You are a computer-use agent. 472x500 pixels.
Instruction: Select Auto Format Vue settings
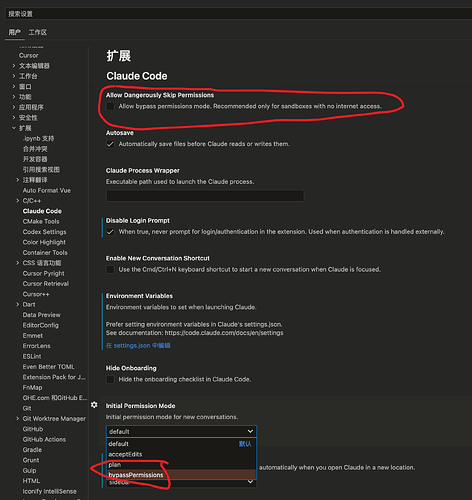point(47,190)
